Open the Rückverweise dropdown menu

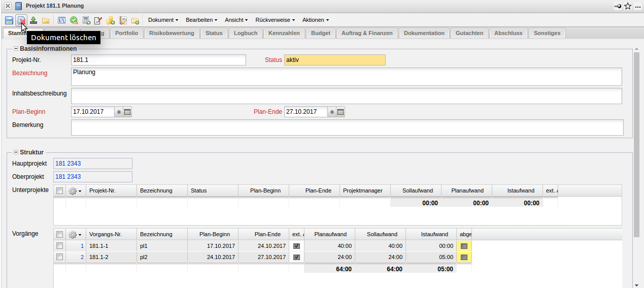point(276,20)
